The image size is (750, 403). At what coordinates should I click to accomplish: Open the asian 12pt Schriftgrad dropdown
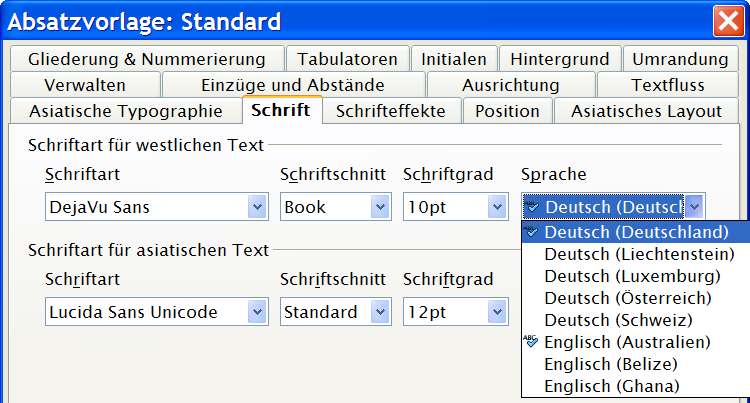coord(498,312)
